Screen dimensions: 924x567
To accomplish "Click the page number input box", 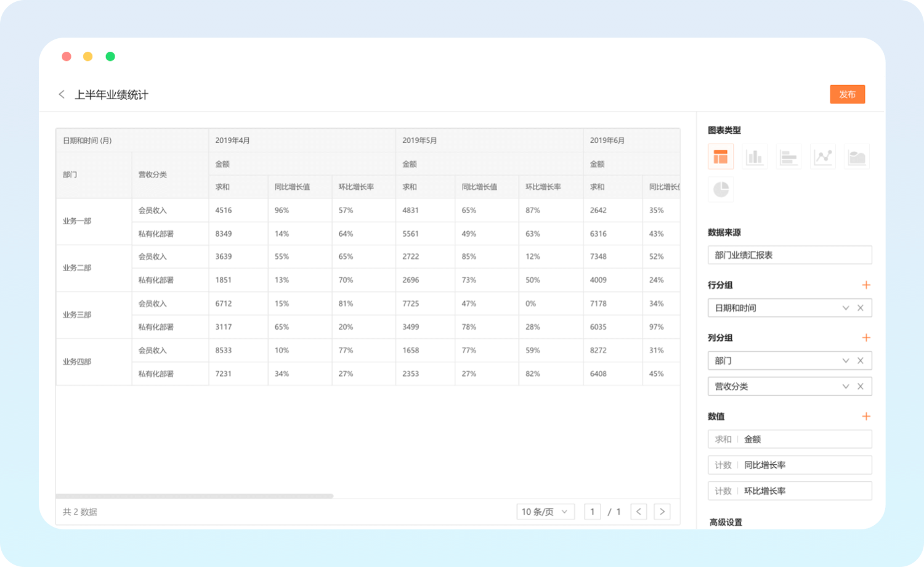I will 592,512.
